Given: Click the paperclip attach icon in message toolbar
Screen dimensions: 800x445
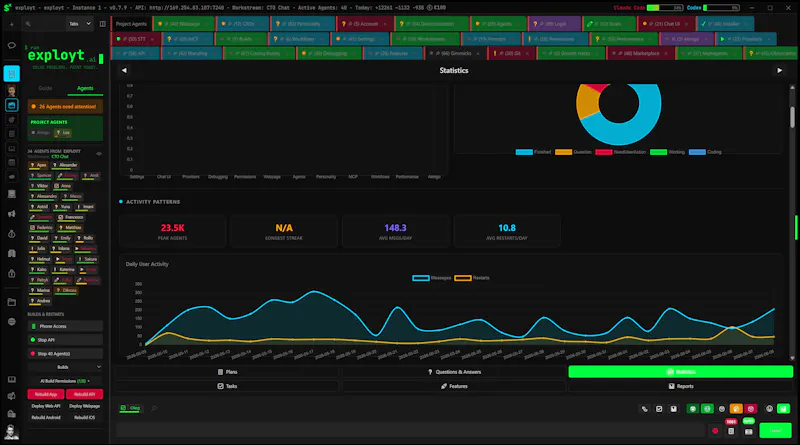Looking at the screenshot, I should pos(644,409).
